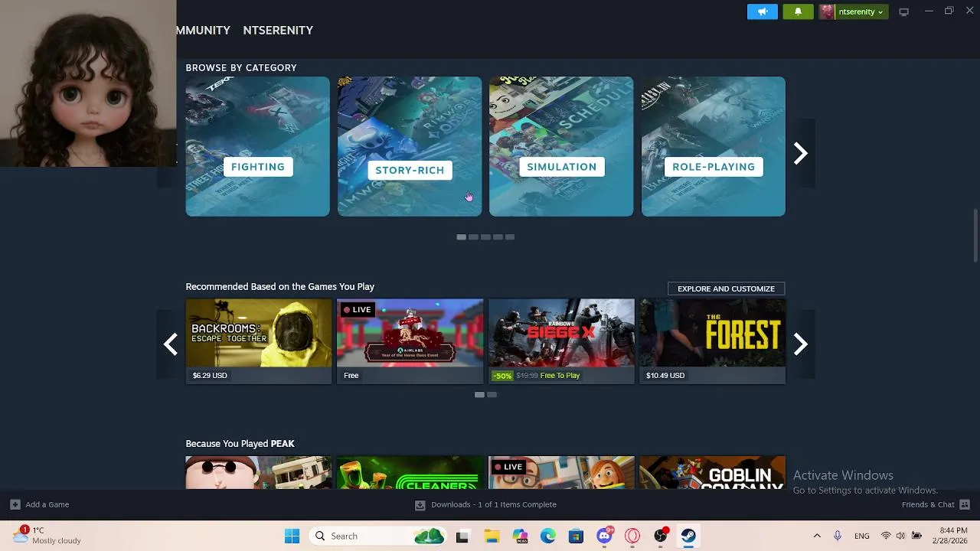Click the -50% discount badge
The height and width of the screenshot is (551, 980).
[502, 376]
